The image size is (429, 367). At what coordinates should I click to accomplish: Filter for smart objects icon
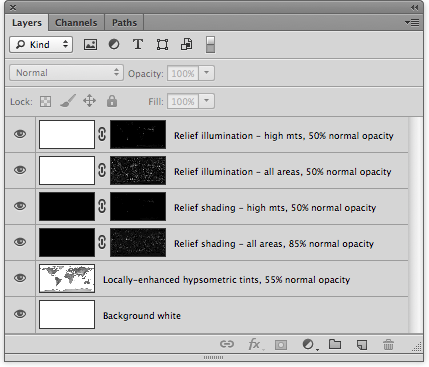coord(186,44)
